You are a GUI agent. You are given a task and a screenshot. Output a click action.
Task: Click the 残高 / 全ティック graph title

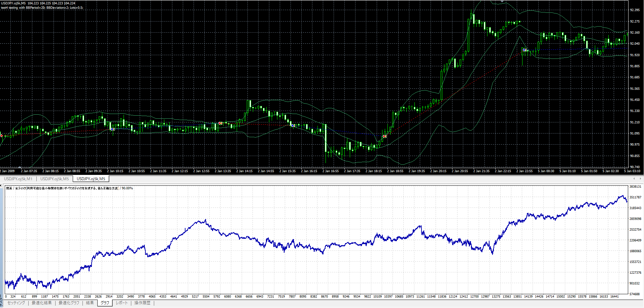coord(69,188)
